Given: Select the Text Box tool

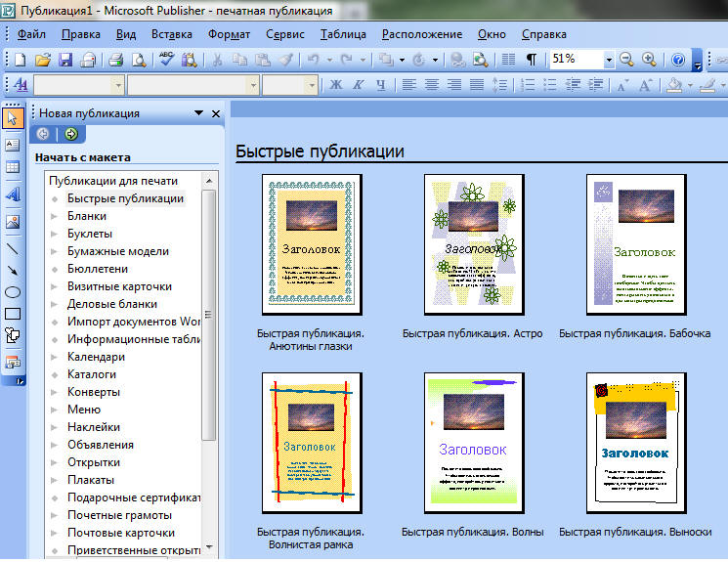Looking at the screenshot, I should pos(13,145).
